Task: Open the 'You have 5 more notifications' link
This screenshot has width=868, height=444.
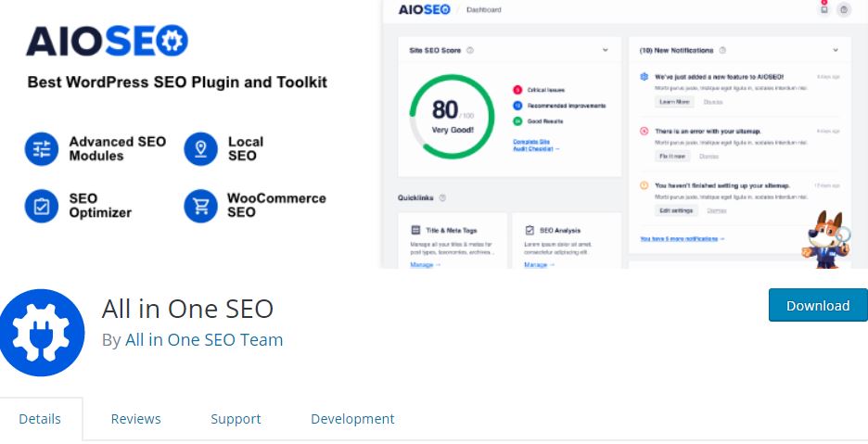Action: point(682,238)
